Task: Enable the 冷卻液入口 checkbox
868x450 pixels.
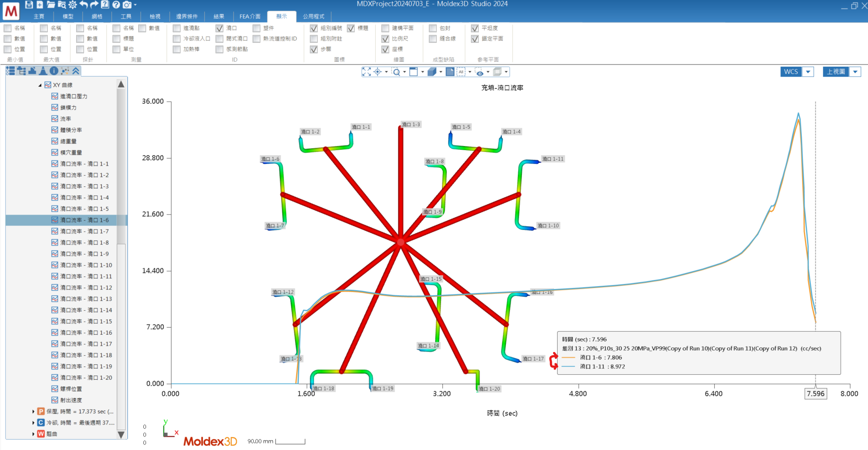Action: [x=177, y=39]
